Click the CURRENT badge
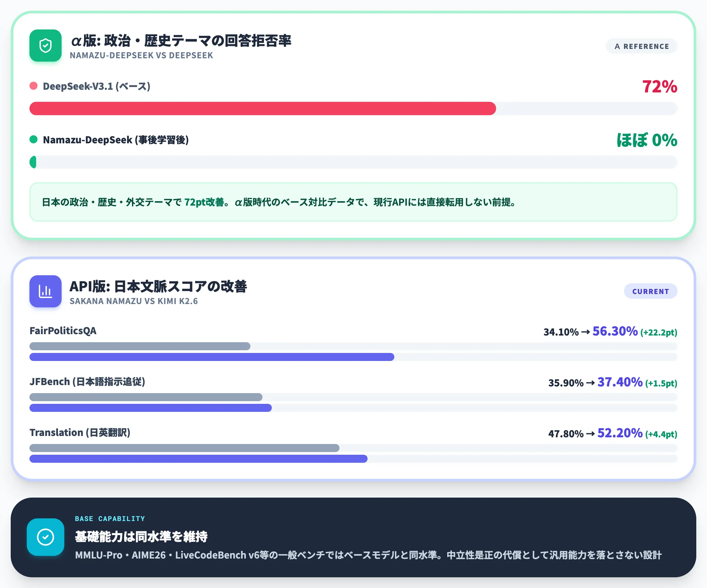The width and height of the screenshot is (707, 588). 650,291
